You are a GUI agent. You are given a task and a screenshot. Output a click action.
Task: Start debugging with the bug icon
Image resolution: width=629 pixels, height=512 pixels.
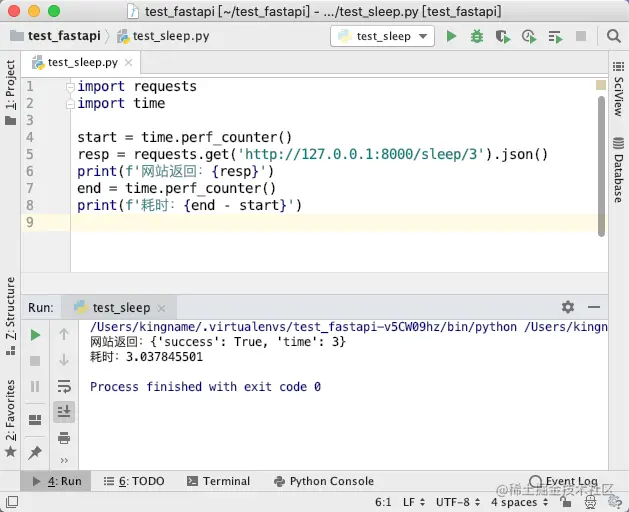[x=477, y=36]
